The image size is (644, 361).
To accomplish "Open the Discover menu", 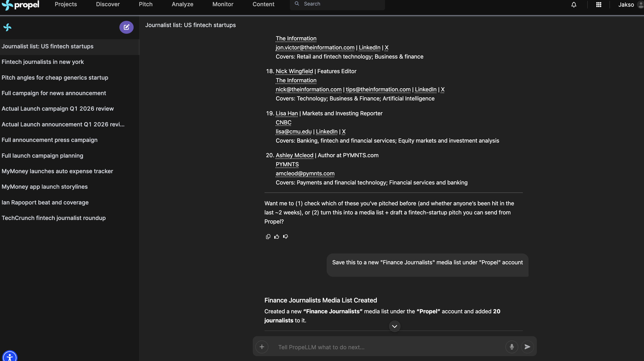I will pyautogui.click(x=108, y=4).
